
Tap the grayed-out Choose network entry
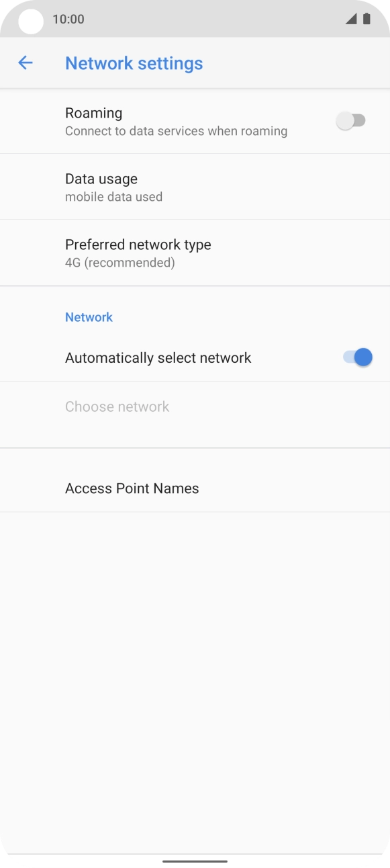pyautogui.click(x=117, y=406)
